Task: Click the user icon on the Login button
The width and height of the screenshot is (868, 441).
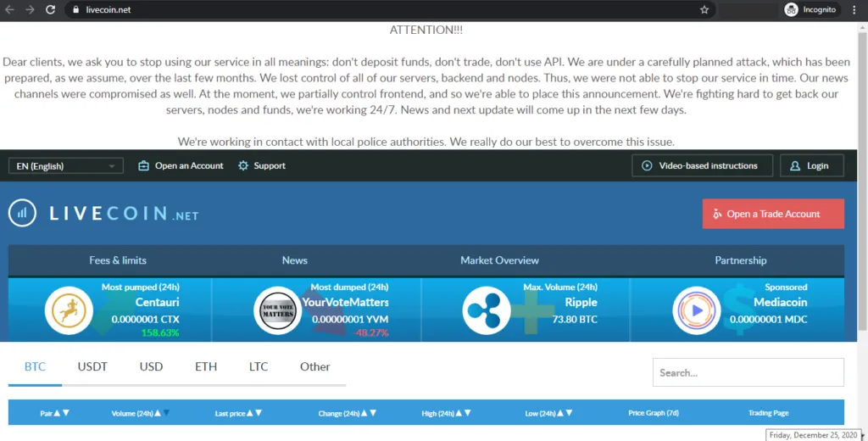Action: (795, 165)
